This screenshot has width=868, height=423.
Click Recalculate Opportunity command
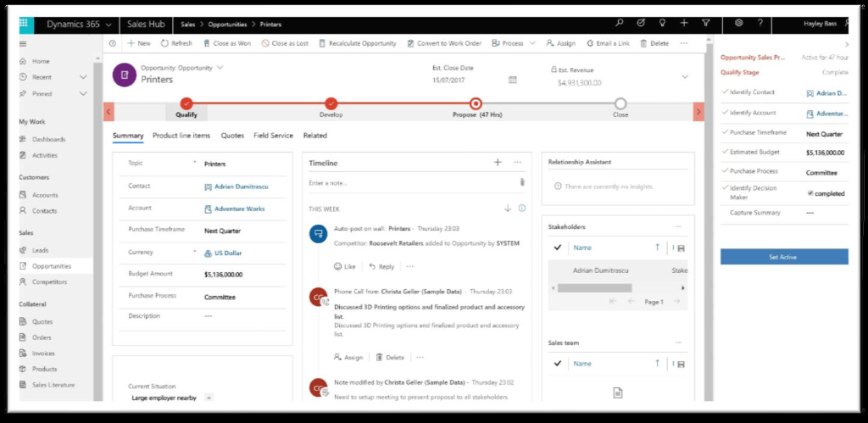358,43
